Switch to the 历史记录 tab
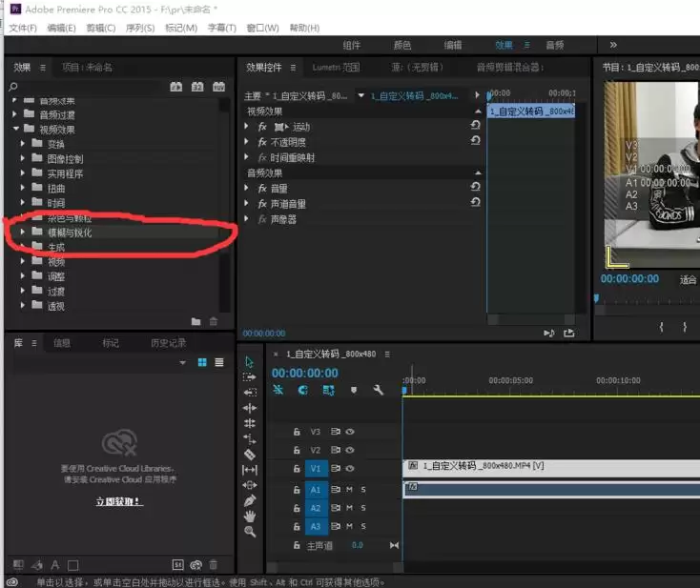 coord(168,343)
